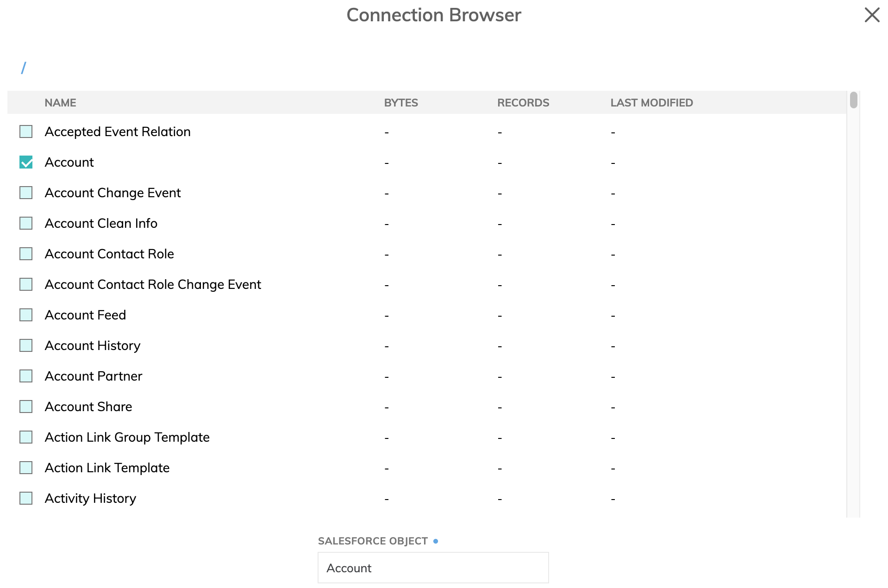This screenshot has height=588, width=888.
Task: Click the Account Contact Role row name
Action: (x=110, y=254)
